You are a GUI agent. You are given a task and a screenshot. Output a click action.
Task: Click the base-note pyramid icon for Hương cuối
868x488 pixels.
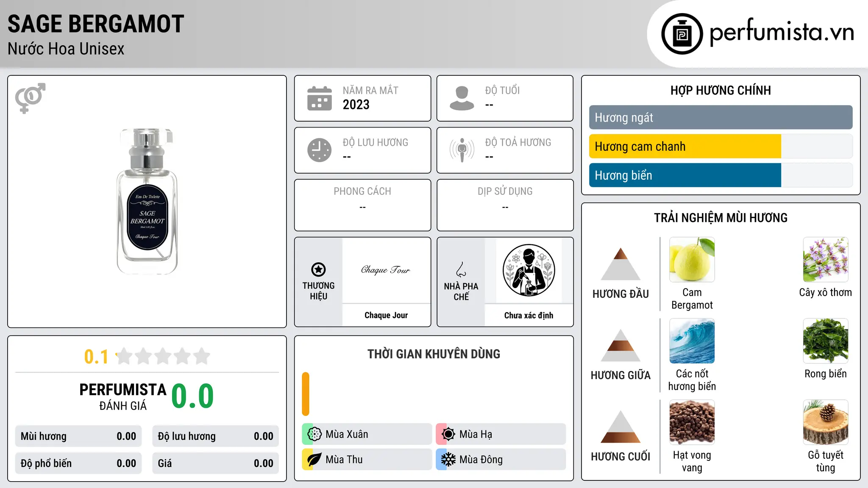tap(620, 426)
